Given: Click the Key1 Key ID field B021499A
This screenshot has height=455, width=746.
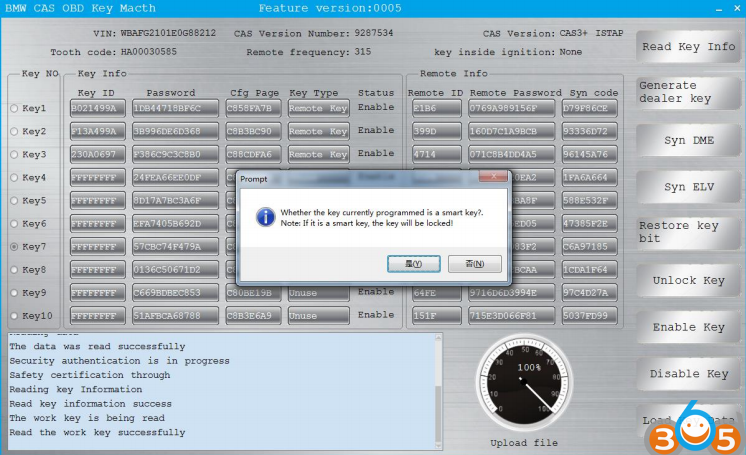Looking at the screenshot, I should click(x=96, y=108).
